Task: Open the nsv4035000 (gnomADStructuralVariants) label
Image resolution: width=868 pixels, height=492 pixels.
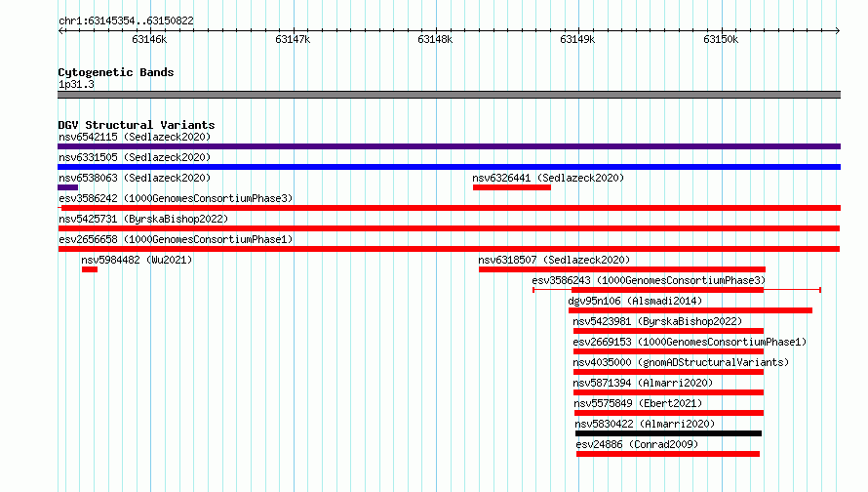Action: point(681,362)
